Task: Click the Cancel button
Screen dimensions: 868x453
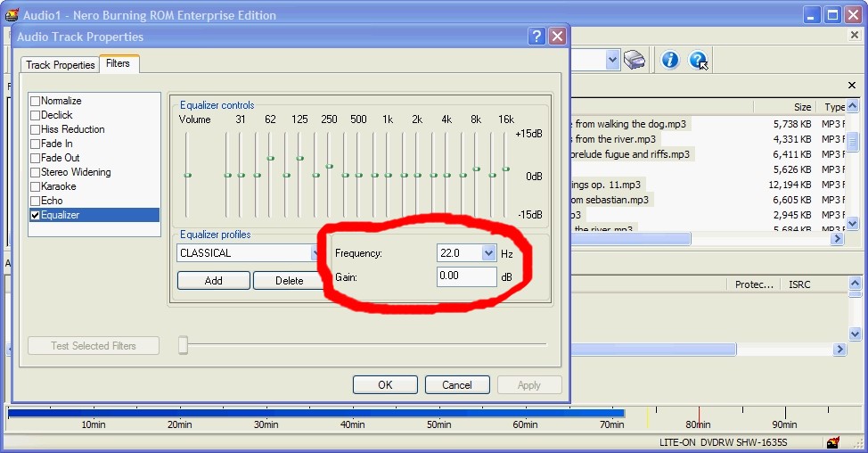Action: click(457, 385)
